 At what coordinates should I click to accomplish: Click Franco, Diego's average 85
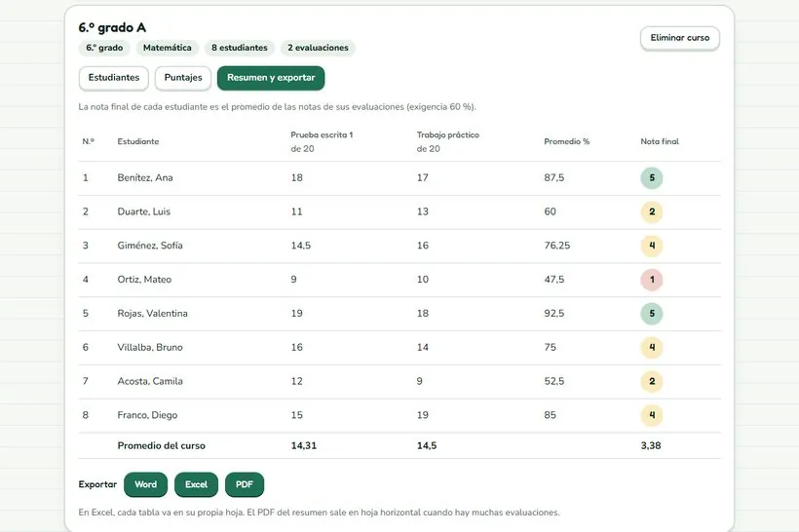pyautogui.click(x=550, y=415)
